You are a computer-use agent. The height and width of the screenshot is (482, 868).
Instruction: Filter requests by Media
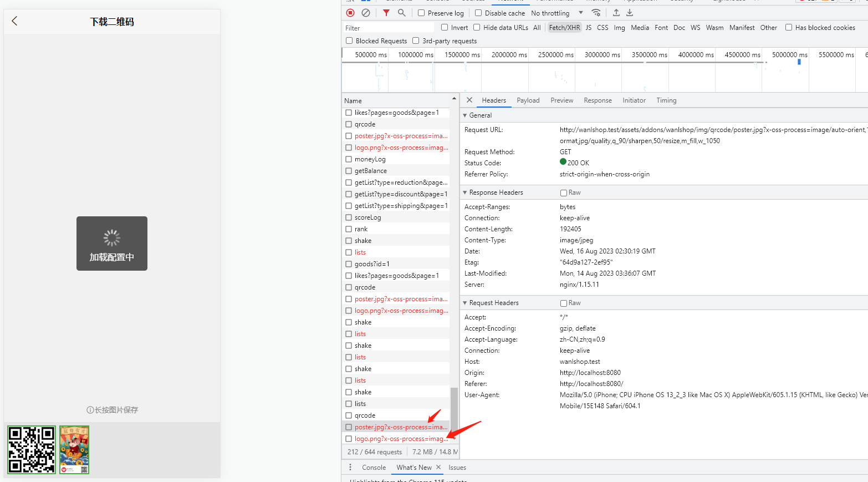(640, 27)
